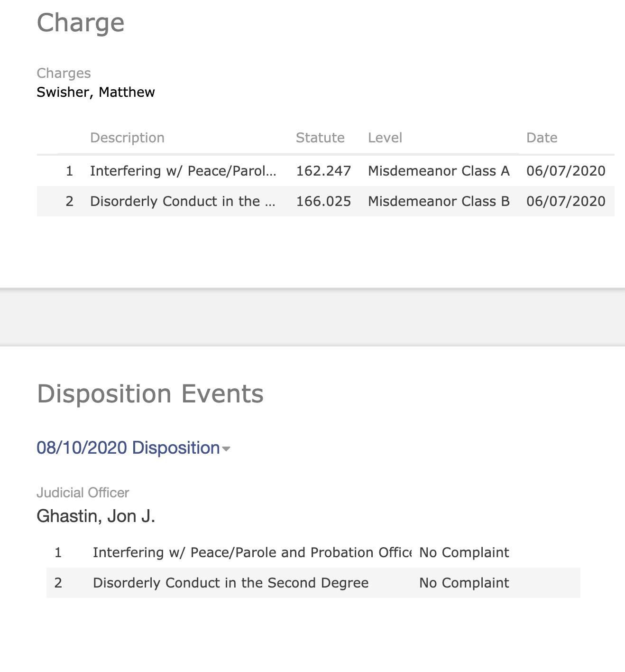Click the first charge's 06/07/2020 date
The width and height of the screenshot is (625, 672).
coord(566,171)
